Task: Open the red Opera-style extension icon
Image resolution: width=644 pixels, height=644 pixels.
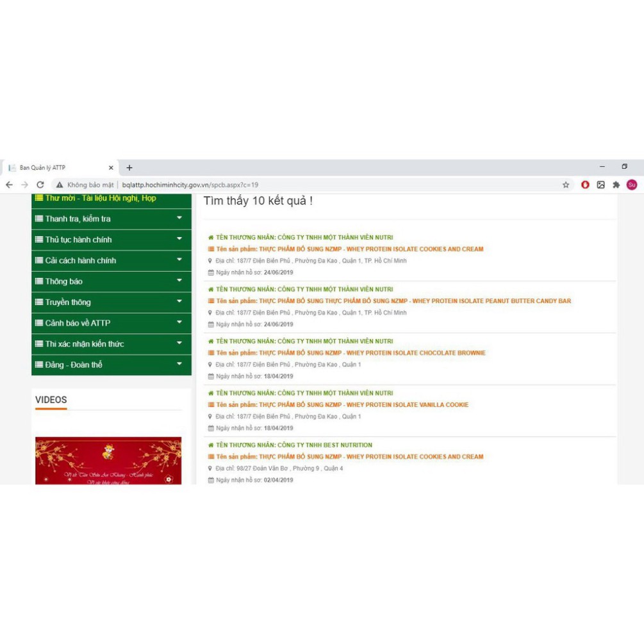Action: [585, 185]
